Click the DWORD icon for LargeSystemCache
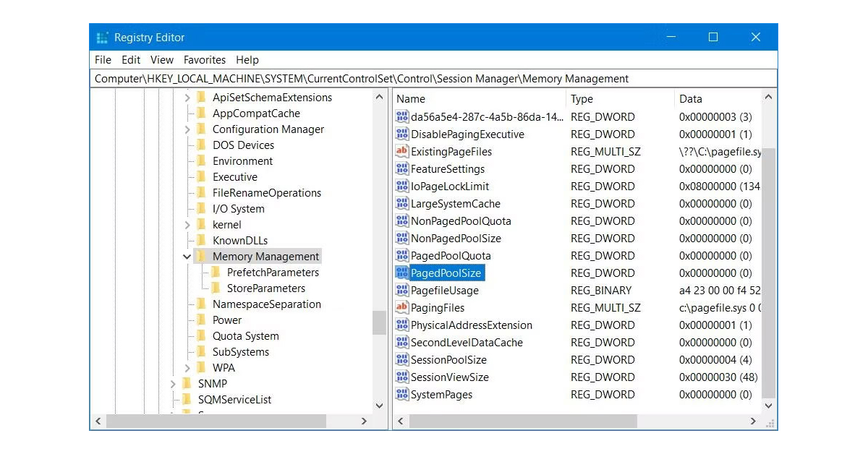The image size is (868, 454). [403, 203]
